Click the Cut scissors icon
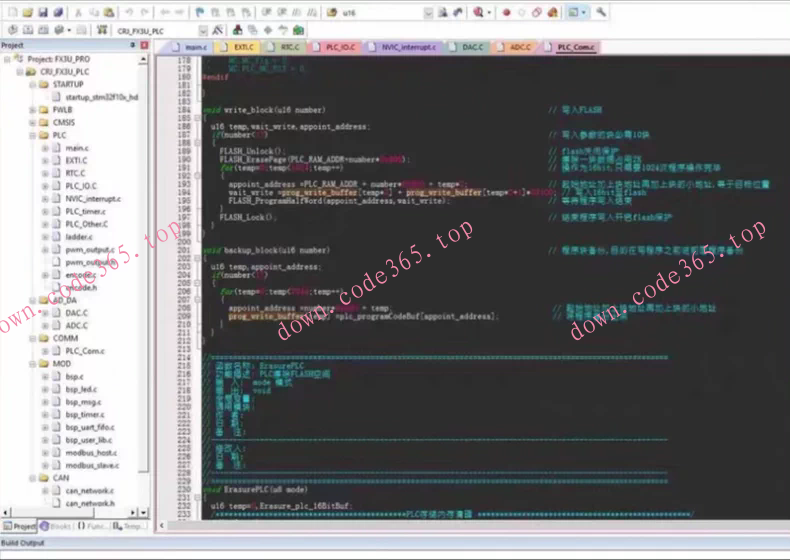 click(78, 13)
